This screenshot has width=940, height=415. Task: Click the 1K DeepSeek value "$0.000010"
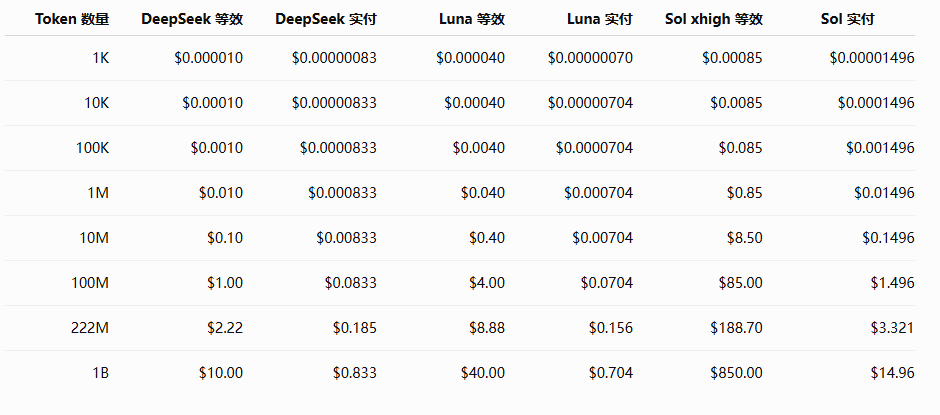click(x=209, y=58)
